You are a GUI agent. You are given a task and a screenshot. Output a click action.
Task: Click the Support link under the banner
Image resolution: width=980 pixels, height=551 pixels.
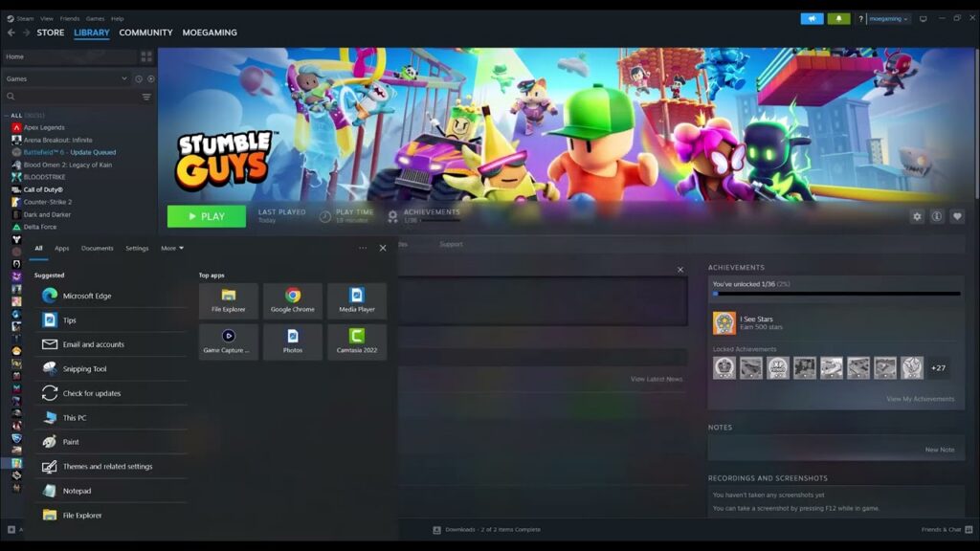pyautogui.click(x=451, y=244)
